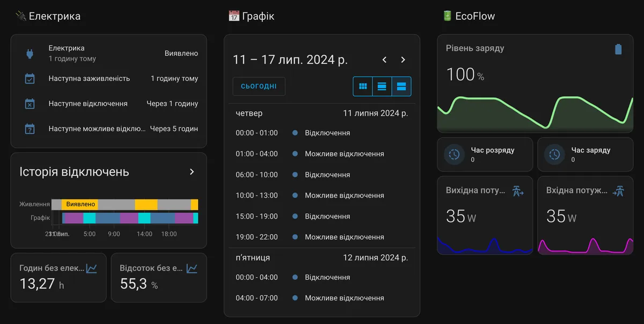The width and height of the screenshot is (644, 324).
Task: Open the Рівень заряду 100% card
Action: (535, 83)
